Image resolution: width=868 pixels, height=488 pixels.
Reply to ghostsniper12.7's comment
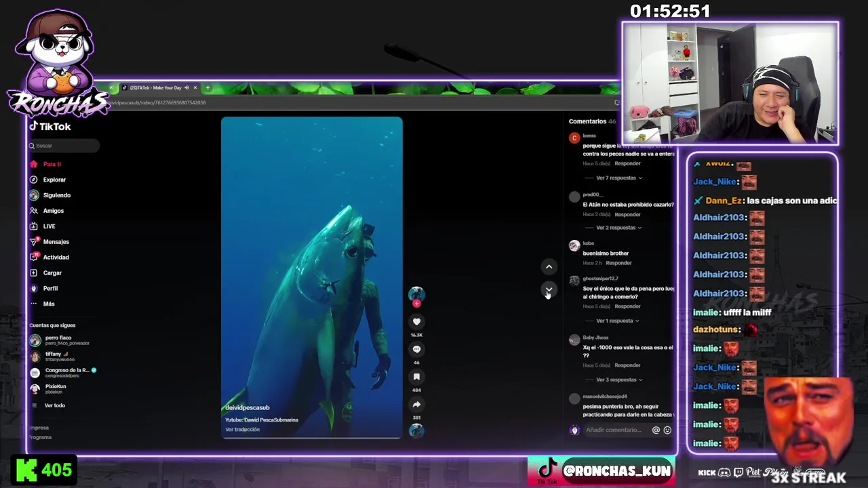coord(627,306)
